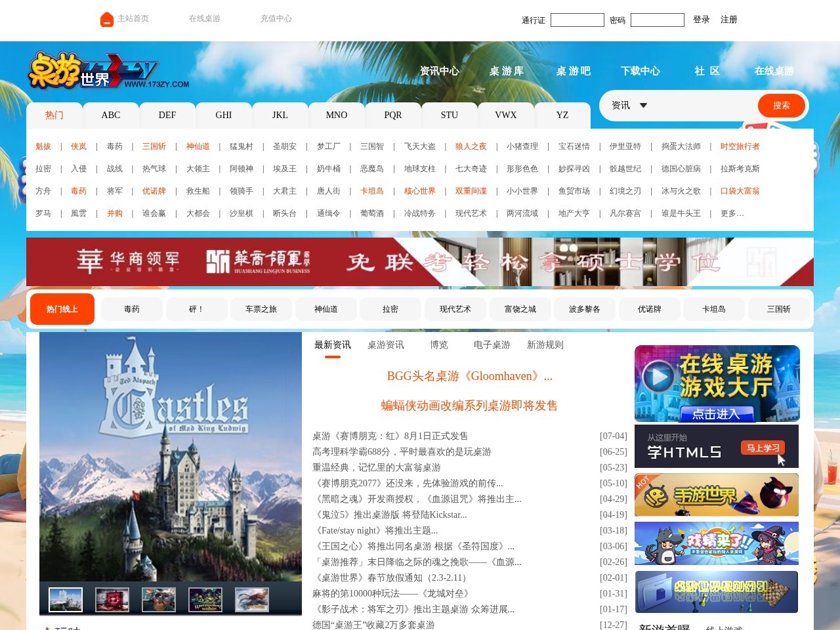Click the 热门线上 orange button
This screenshot has width=840, height=630.
(62, 309)
